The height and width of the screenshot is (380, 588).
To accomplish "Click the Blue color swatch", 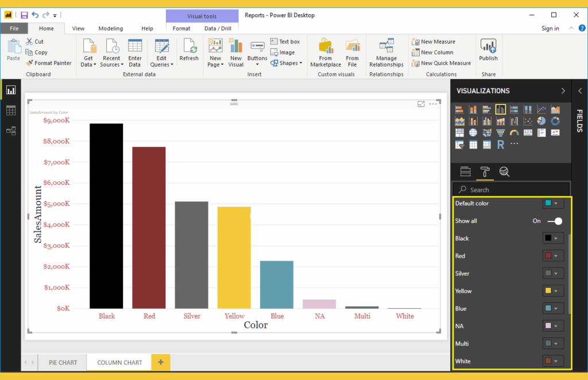I will [x=548, y=308].
